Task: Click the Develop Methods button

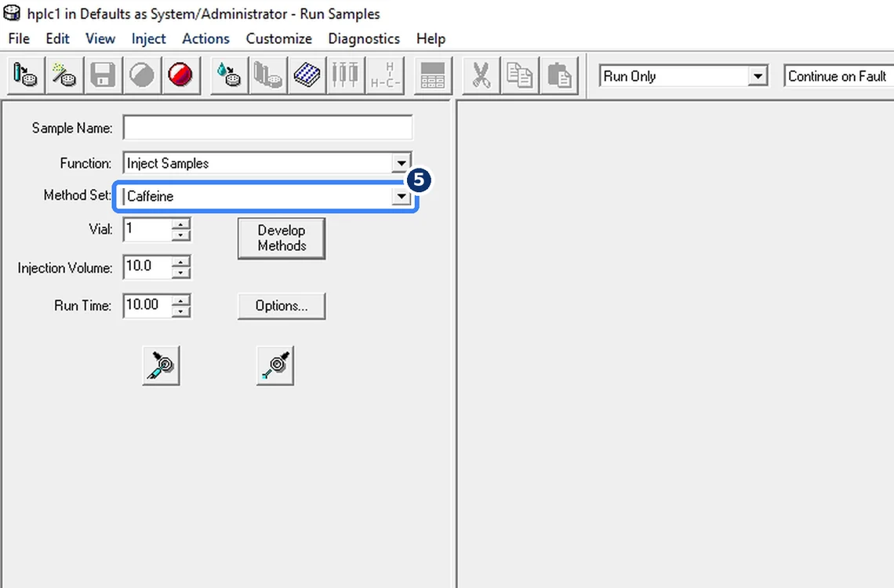Action: coord(282,238)
